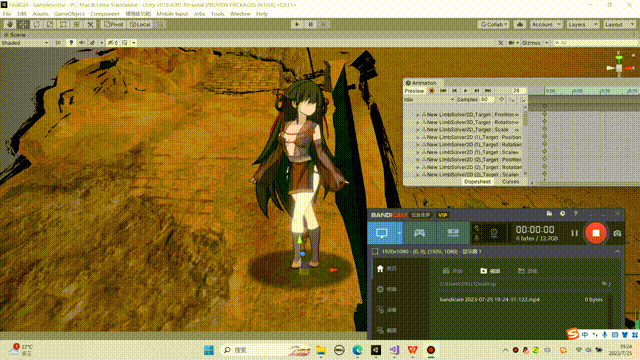Go to first keyframe in Animation

(x=443, y=91)
